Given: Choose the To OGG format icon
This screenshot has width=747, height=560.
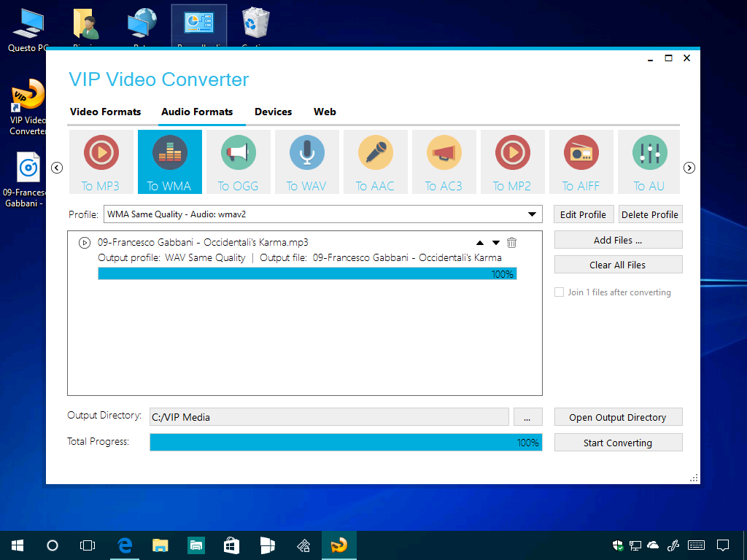Looking at the screenshot, I should (239, 161).
